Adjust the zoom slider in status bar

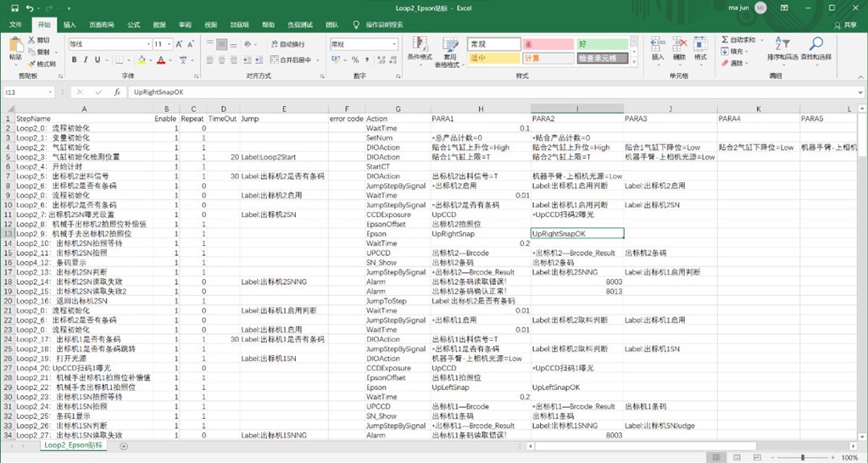[x=802, y=457]
